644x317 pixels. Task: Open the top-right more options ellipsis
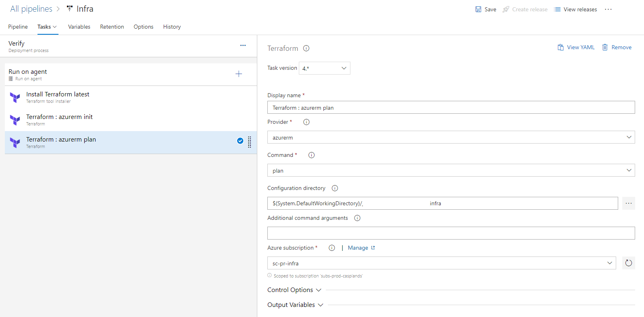(x=609, y=9)
